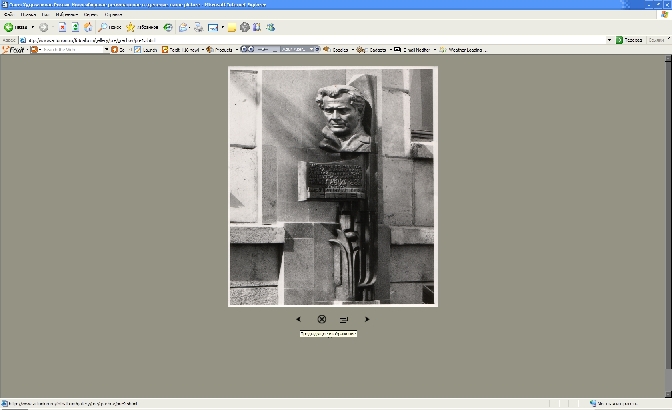Click the Links label at toolbar right
Screen dimensions: 672x410
656,40
